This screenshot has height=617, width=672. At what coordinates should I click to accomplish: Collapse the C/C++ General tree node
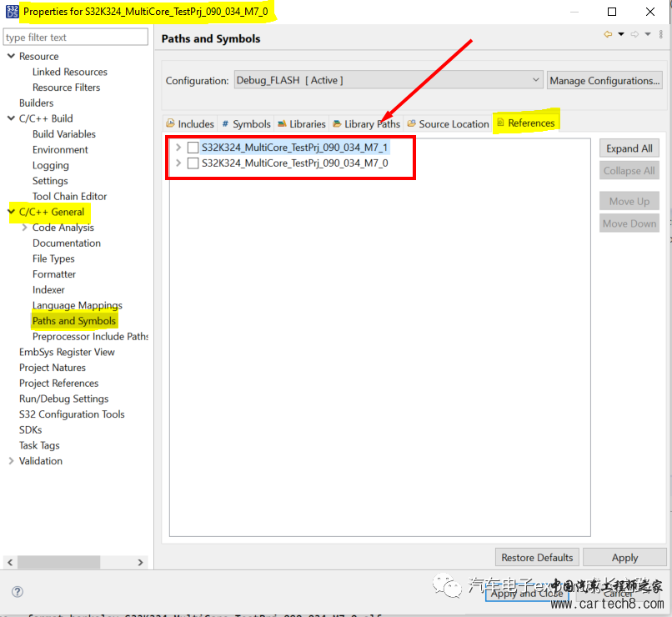click(11, 212)
